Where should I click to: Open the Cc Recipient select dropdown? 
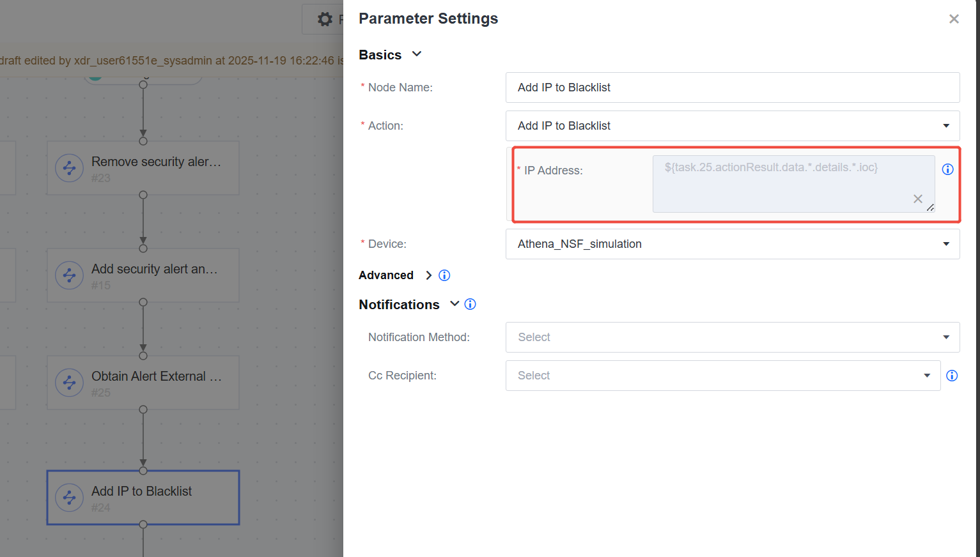click(x=723, y=376)
